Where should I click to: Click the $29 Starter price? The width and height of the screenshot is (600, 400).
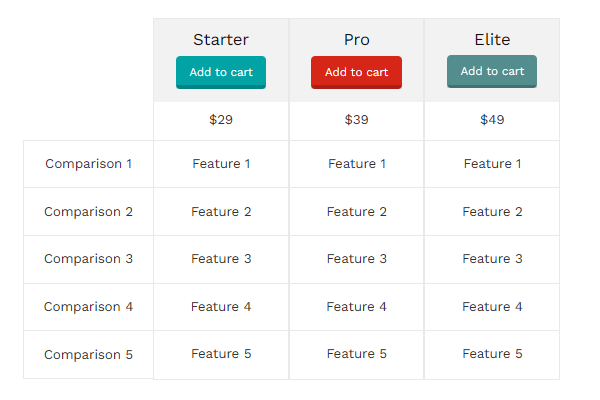pyautogui.click(x=221, y=120)
